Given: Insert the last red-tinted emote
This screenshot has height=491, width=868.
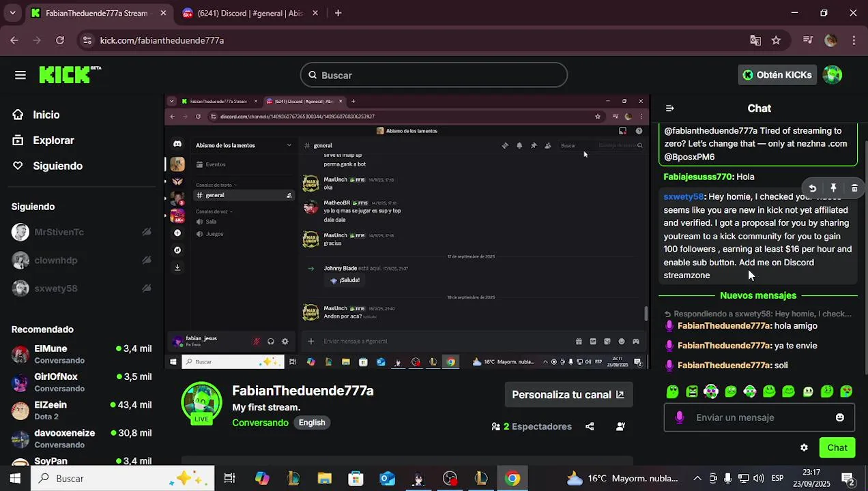Looking at the screenshot, I should point(846,391).
